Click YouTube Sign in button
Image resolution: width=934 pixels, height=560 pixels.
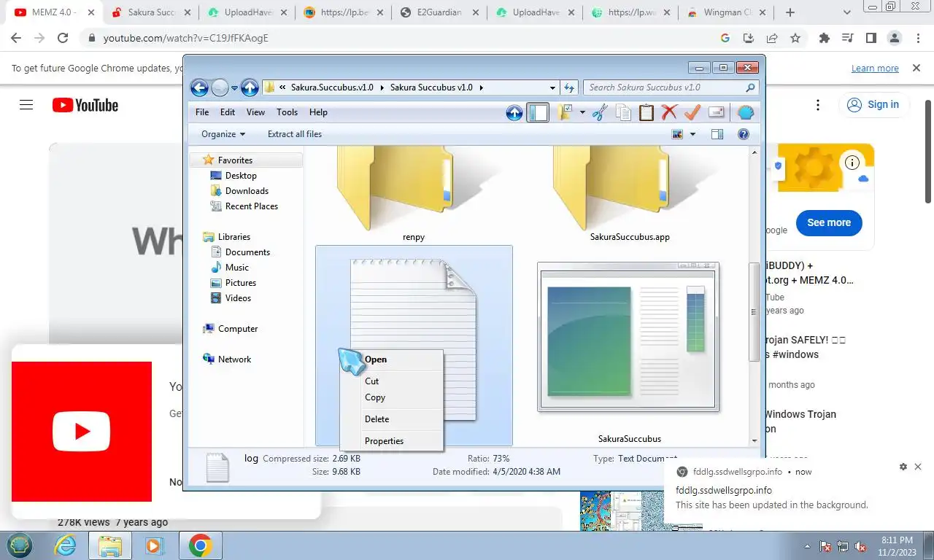coord(873,105)
